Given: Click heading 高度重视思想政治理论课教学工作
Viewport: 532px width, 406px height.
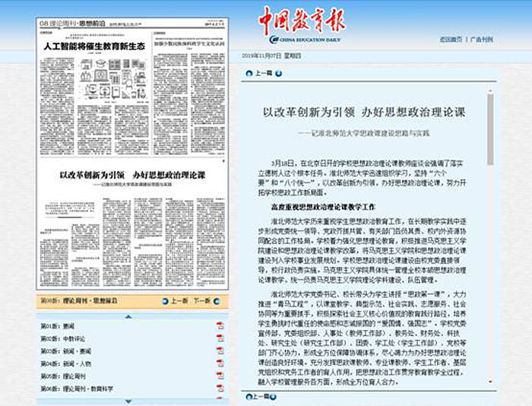Looking at the screenshot, I should tap(323, 207).
